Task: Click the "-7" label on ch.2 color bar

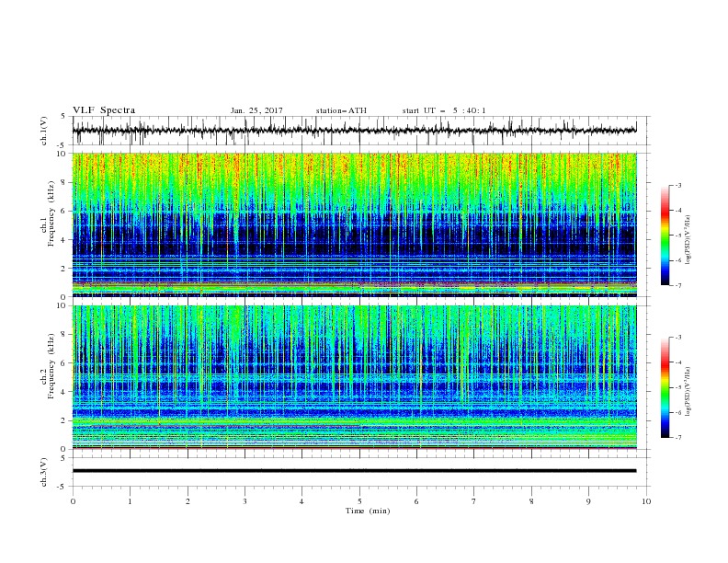Action: [677, 438]
